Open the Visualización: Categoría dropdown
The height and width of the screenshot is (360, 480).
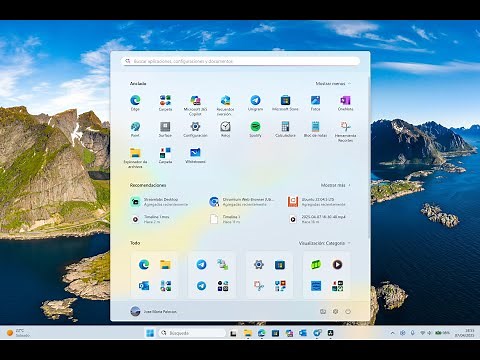tap(324, 243)
